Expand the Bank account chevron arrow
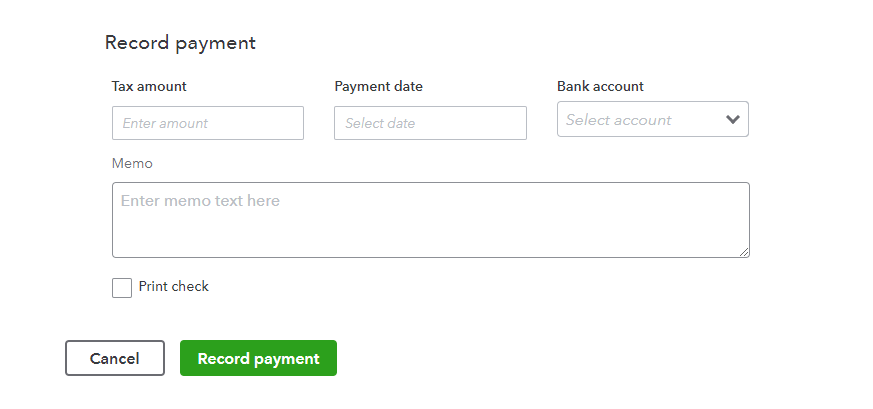Viewport: 873px width, 409px height. tap(733, 120)
